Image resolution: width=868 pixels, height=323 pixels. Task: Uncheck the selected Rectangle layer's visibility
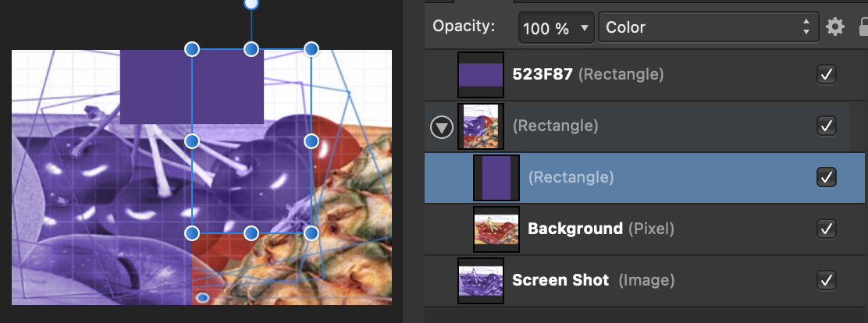pyautogui.click(x=827, y=178)
